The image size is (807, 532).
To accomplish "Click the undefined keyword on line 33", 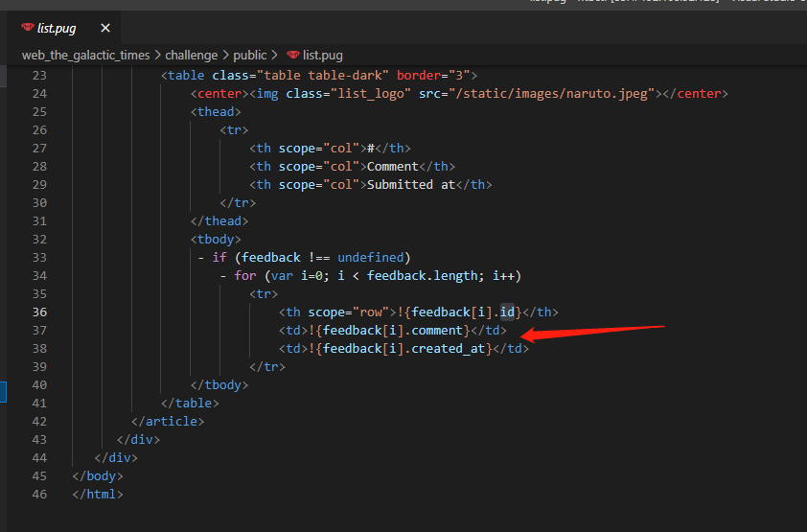I will [x=371, y=257].
